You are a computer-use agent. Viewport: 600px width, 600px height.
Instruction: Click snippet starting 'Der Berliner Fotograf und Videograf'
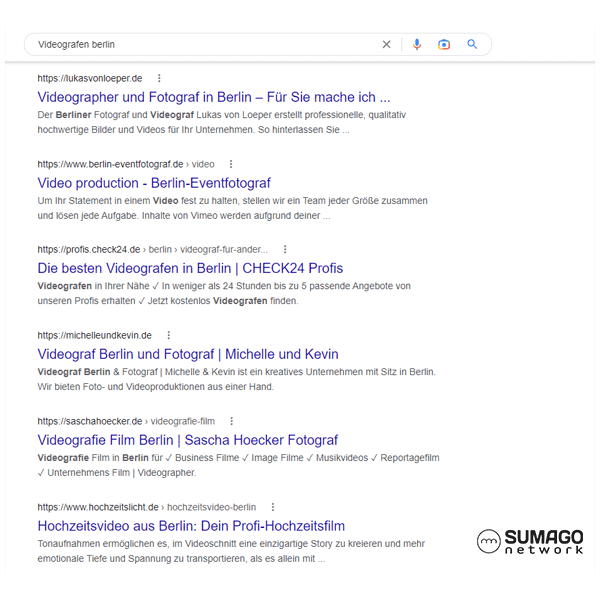click(222, 122)
